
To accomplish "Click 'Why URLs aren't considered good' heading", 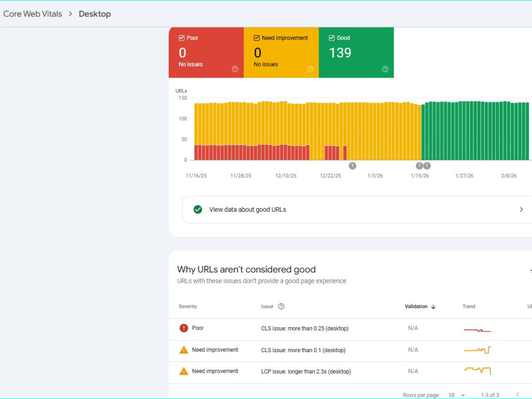I will pyautogui.click(x=246, y=269).
